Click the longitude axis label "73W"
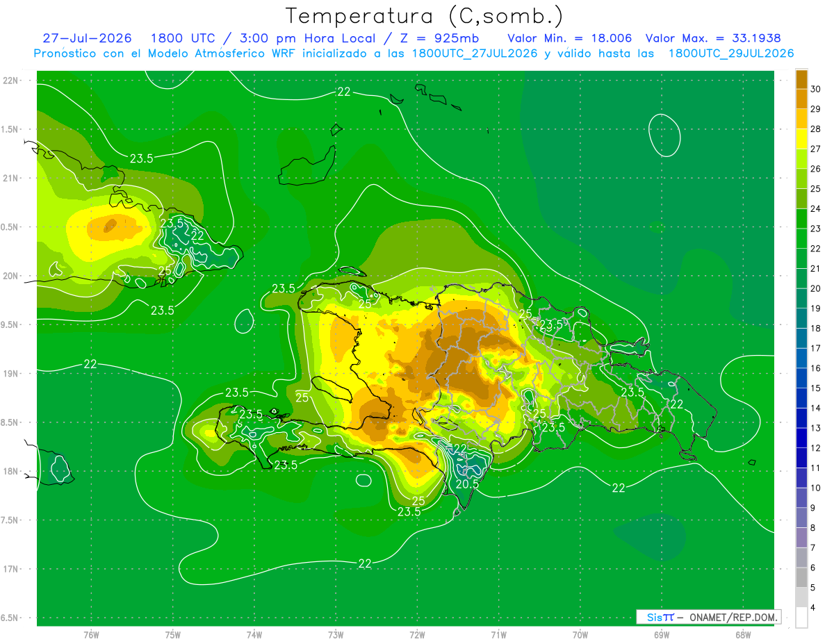834x644 pixels. tap(336, 635)
